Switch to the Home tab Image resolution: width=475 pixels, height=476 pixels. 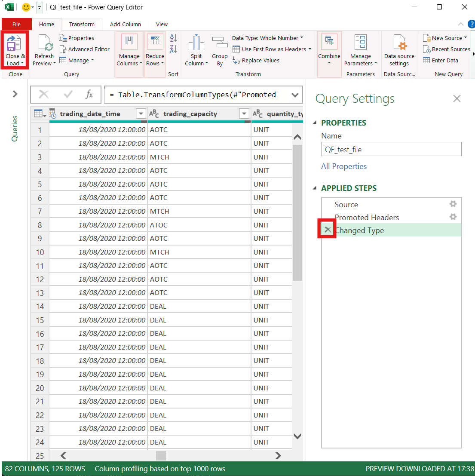(x=46, y=24)
